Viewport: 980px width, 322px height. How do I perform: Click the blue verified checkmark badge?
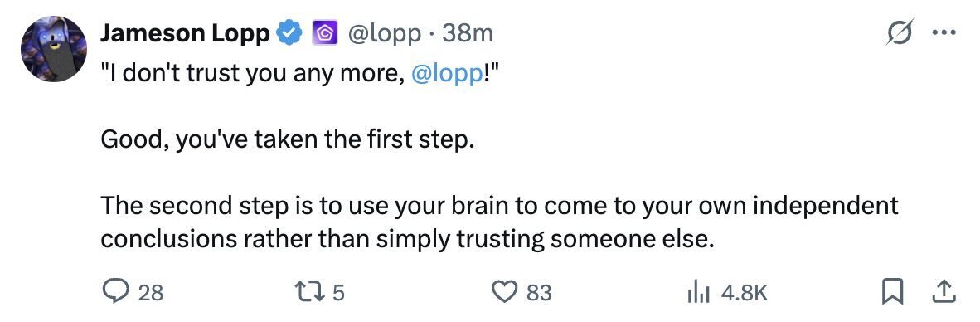pos(290,33)
